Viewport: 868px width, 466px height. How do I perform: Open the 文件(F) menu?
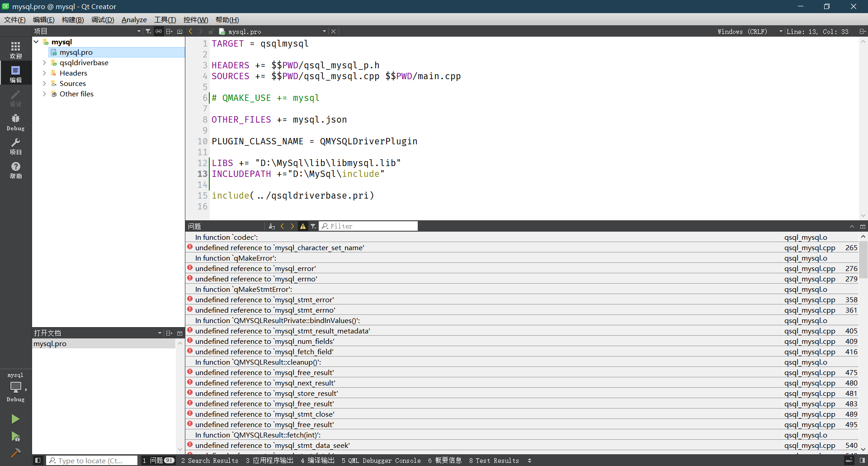coord(15,19)
